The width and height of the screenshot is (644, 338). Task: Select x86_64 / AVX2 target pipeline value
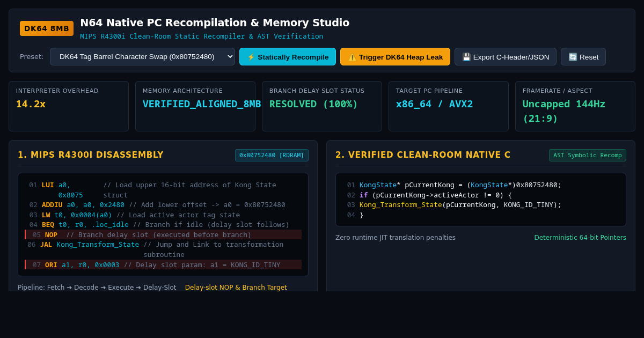coord(435,104)
